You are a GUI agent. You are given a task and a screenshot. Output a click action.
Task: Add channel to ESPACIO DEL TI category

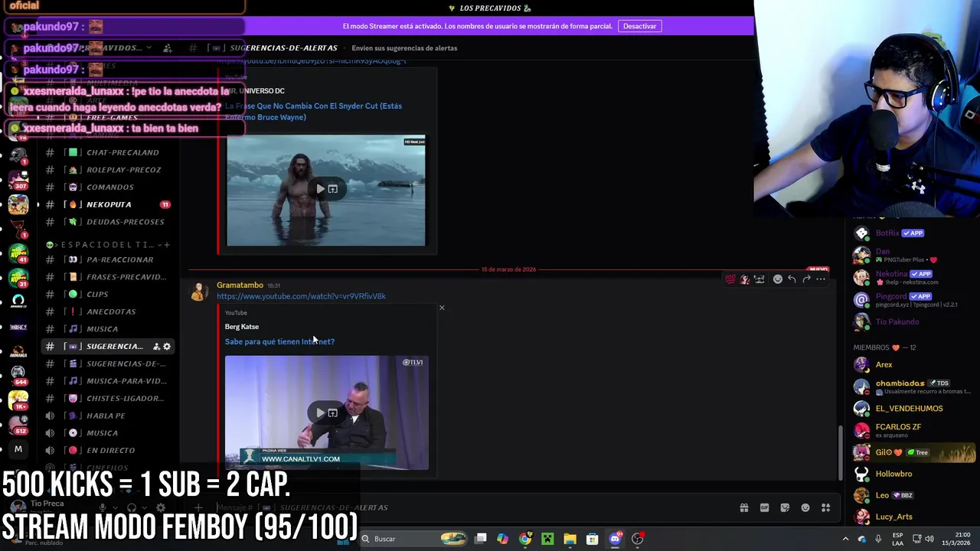tap(167, 245)
